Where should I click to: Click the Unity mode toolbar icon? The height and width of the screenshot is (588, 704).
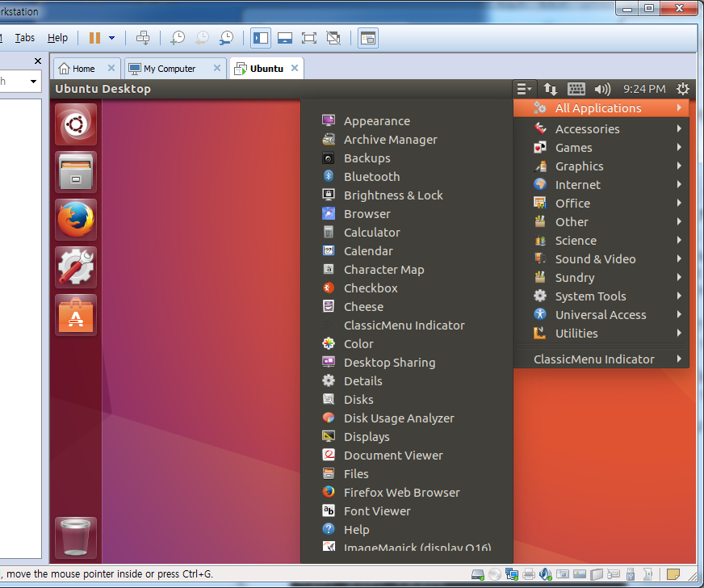pyautogui.click(x=333, y=38)
